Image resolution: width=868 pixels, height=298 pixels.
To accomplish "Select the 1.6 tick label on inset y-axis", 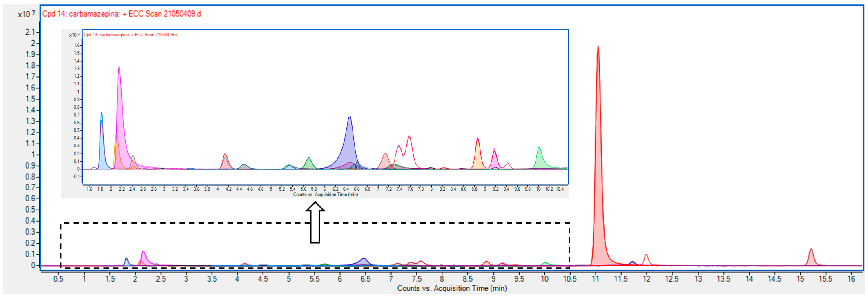I will pos(77,45).
